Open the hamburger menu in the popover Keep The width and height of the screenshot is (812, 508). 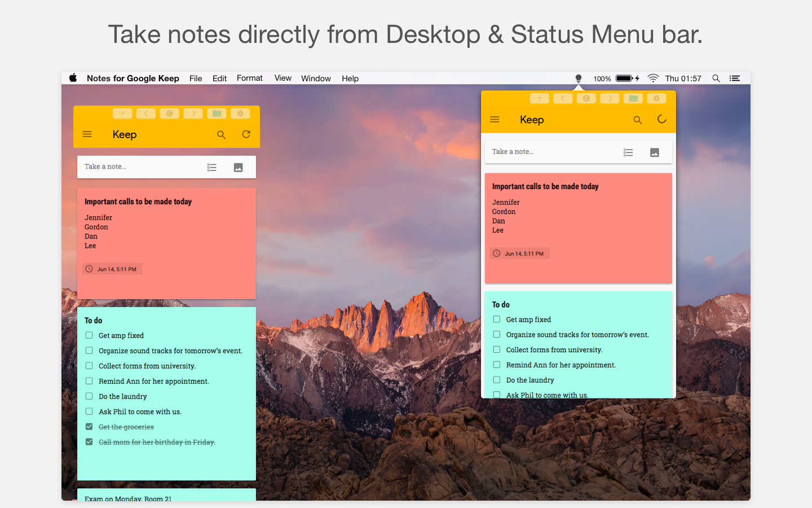[495, 120]
